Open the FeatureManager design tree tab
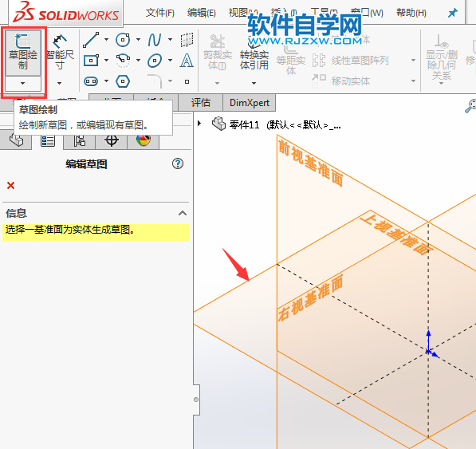Image resolution: width=476 pixels, height=449 pixels. (x=16, y=140)
